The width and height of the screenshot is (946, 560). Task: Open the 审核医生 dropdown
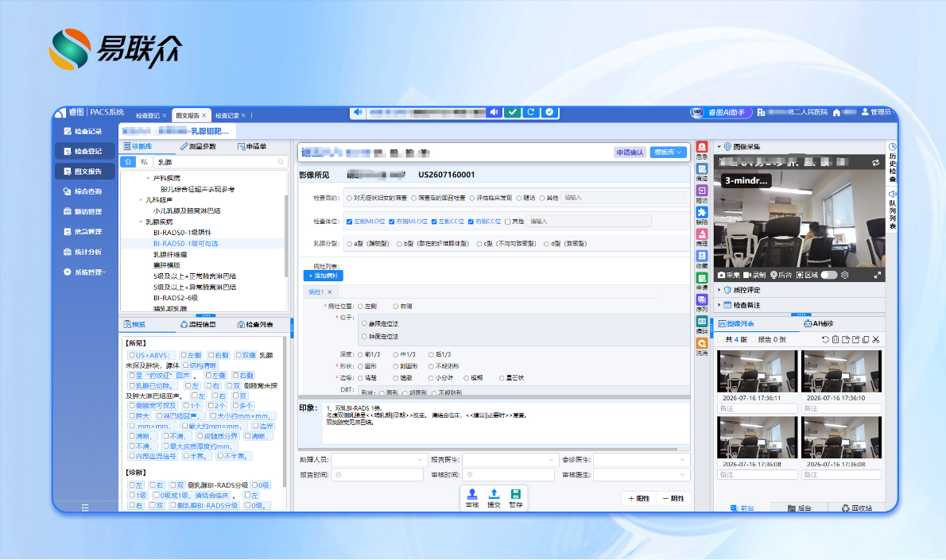(x=641, y=475)
